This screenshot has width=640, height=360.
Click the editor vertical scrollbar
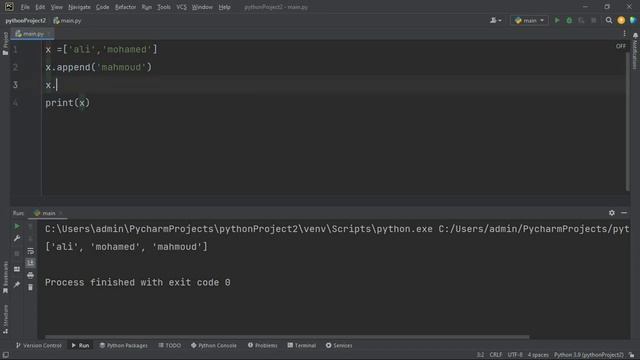click(x=627, y=122)
